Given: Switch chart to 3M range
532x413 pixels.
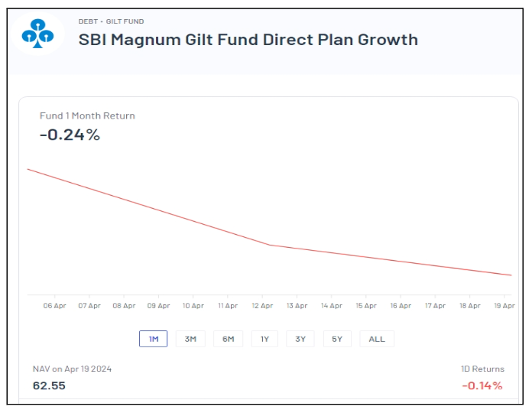Looking at the screenshot, I should (x=190, y=339).
